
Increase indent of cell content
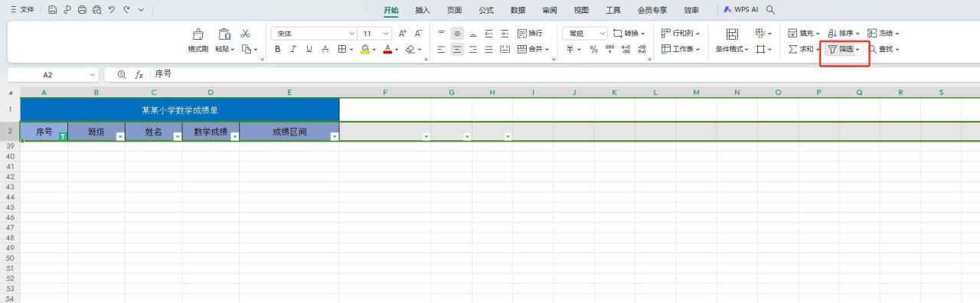click(504, 34)
